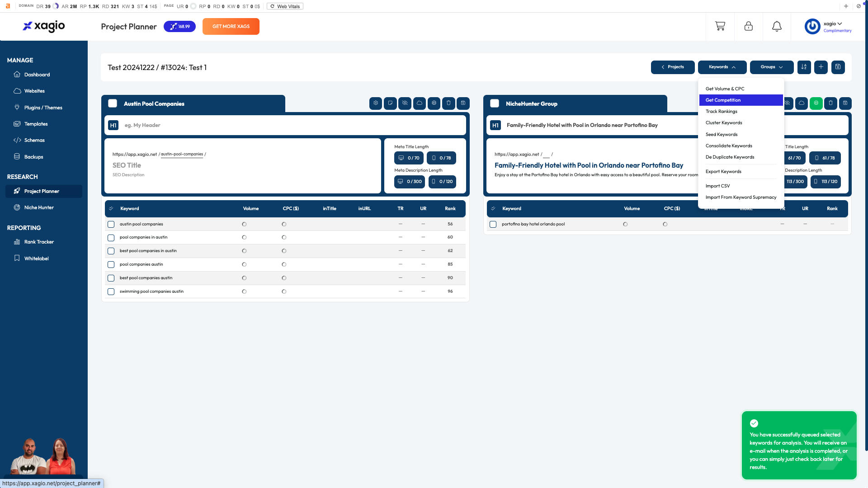Toggle NicheHunter Group checkbox
The height and width of the screenshot is (488, 868).
pos(495,103)
